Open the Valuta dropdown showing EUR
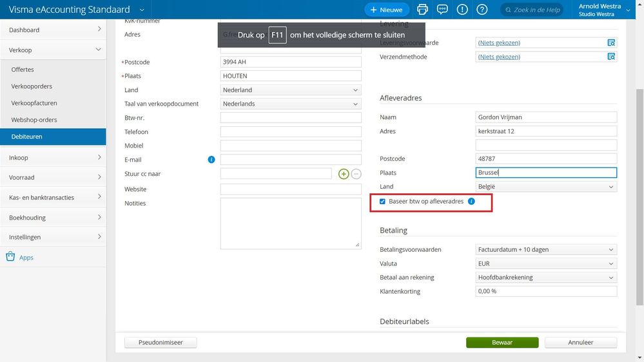 pos(546,263)
